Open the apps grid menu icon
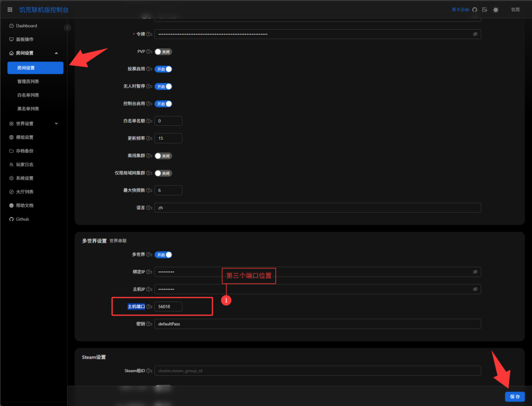Screen dimensions: 532x406 click(10, 9)
